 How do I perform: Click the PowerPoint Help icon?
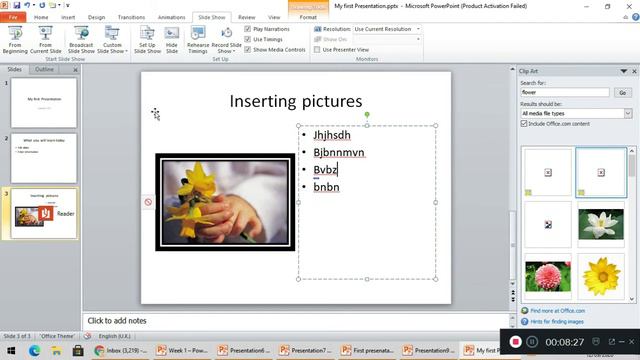(x=636, y=17)
